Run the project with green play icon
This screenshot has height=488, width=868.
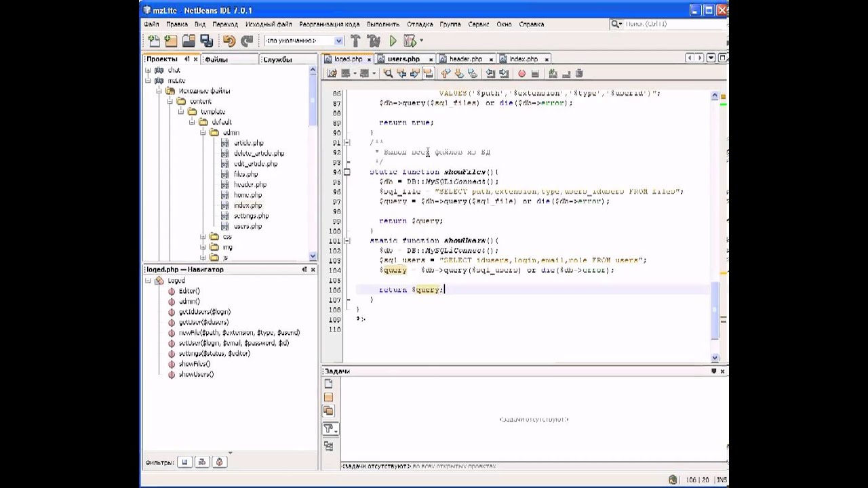click(x=393, y=41)
